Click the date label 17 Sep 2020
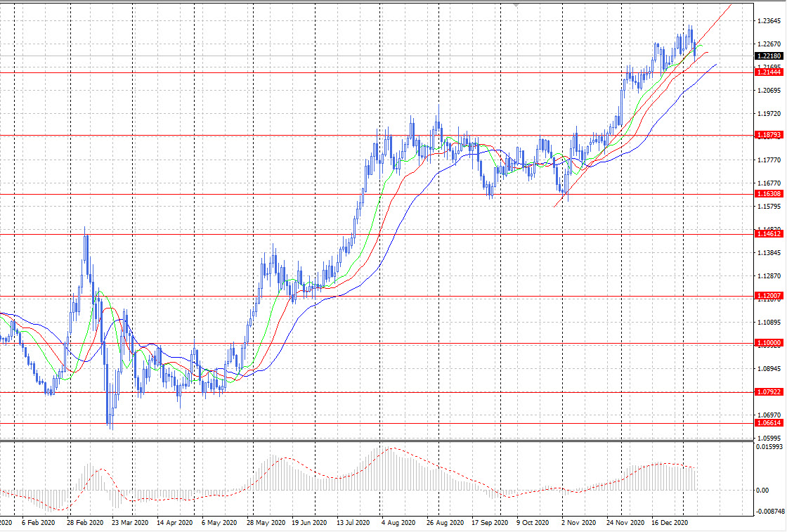Image resolution: width=787 pixels, height=532 pixels. coord(490,522)
